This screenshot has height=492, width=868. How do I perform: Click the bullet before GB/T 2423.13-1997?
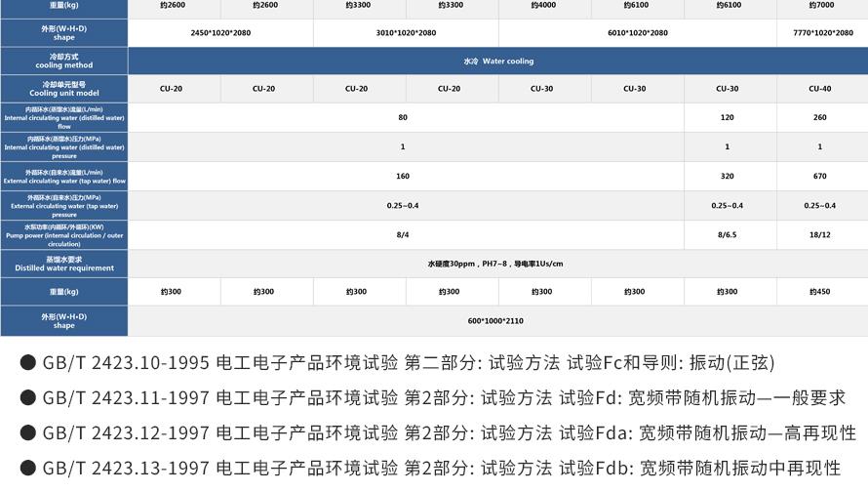coord(28,468)
